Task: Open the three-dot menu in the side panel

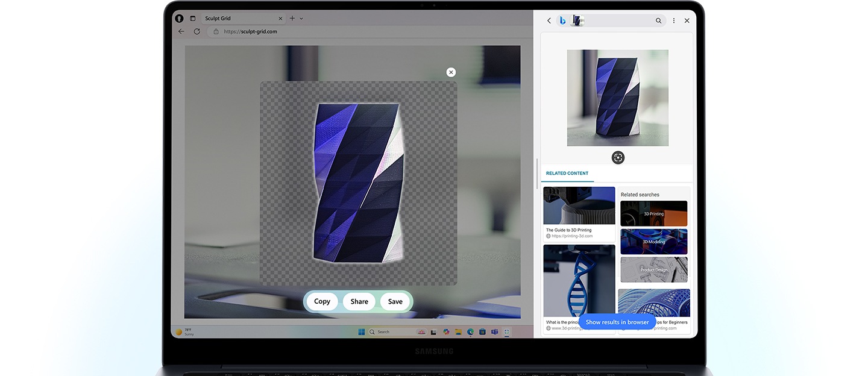Action: (x=674, y=20)
